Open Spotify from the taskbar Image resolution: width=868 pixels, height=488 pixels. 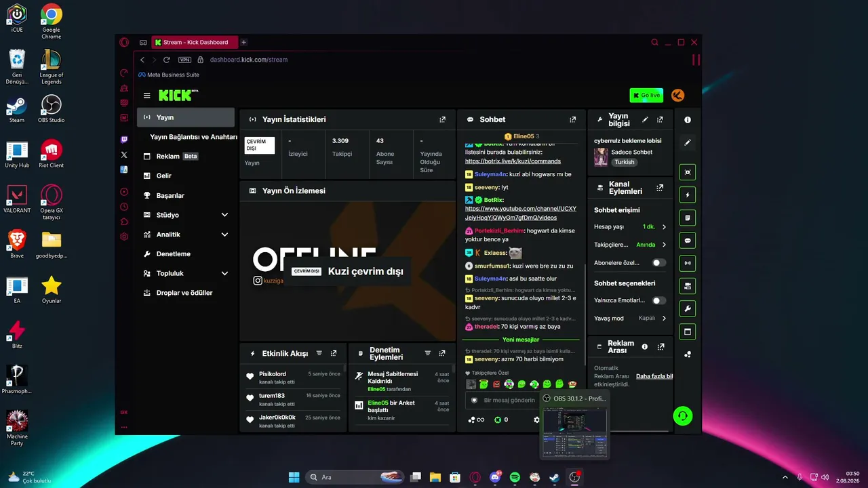pos(515,477)
